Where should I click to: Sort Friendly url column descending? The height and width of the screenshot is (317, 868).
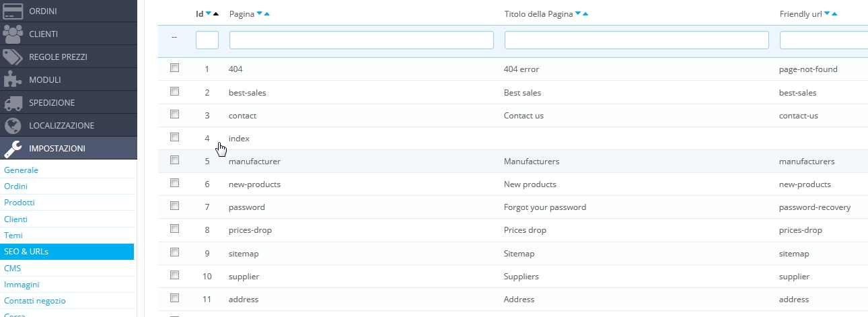click(827, 14)
